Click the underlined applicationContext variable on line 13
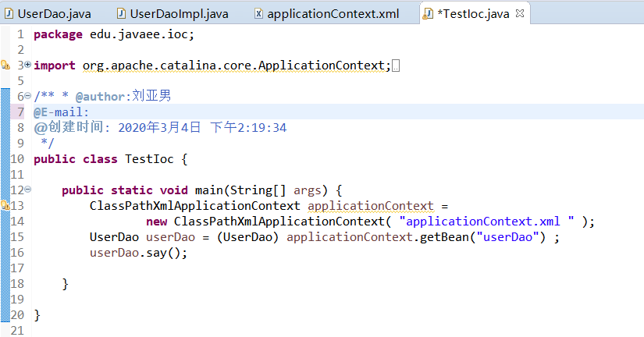Viewport: 644px width, 337px height. point(371,206)
